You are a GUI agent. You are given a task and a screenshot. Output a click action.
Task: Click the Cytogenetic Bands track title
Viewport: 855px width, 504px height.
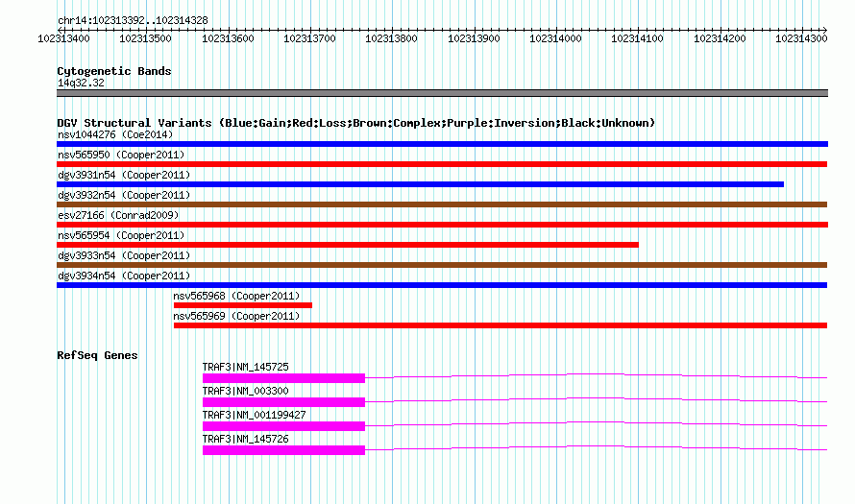pos(114,71)
